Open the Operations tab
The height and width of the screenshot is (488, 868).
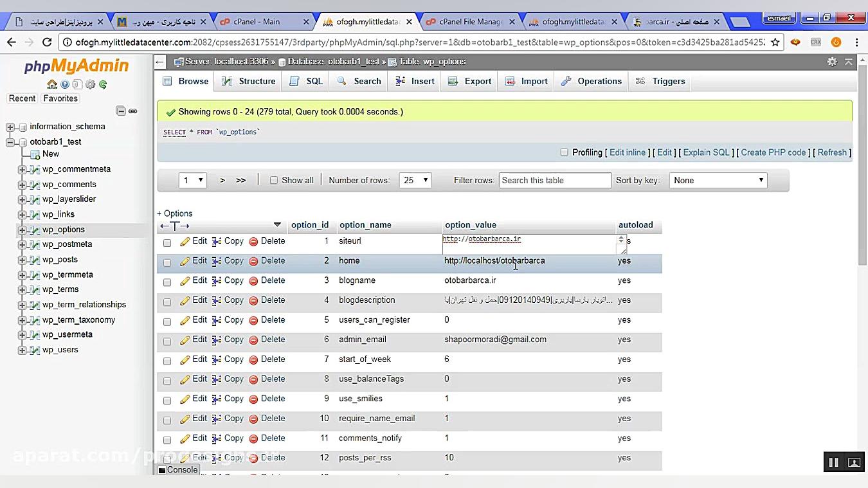tap(592, 82)
